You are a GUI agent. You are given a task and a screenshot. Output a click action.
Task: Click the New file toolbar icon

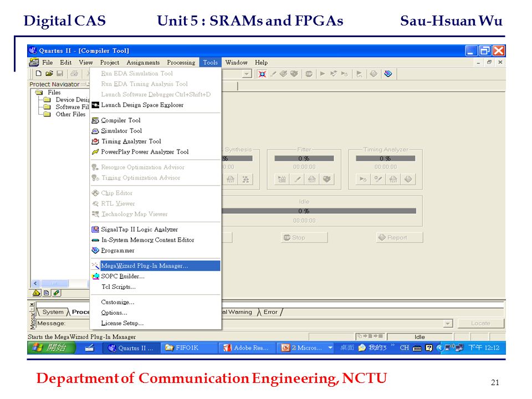tap(39, 73)
